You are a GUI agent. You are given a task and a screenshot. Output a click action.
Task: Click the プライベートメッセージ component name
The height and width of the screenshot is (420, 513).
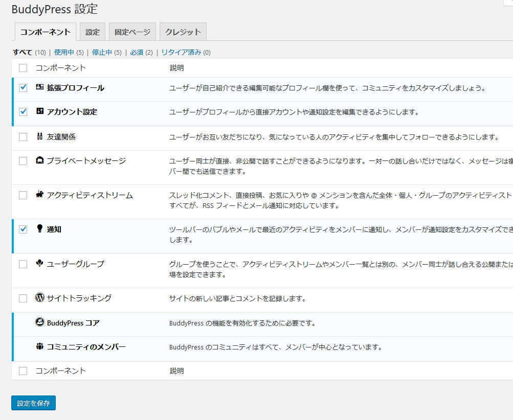click(86, 161)
